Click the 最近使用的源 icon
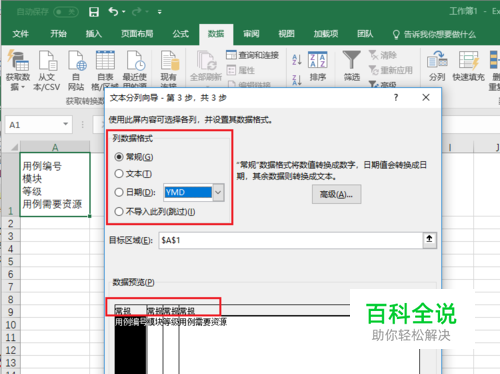Screen dimensions: 500x374 click(135, 70)
